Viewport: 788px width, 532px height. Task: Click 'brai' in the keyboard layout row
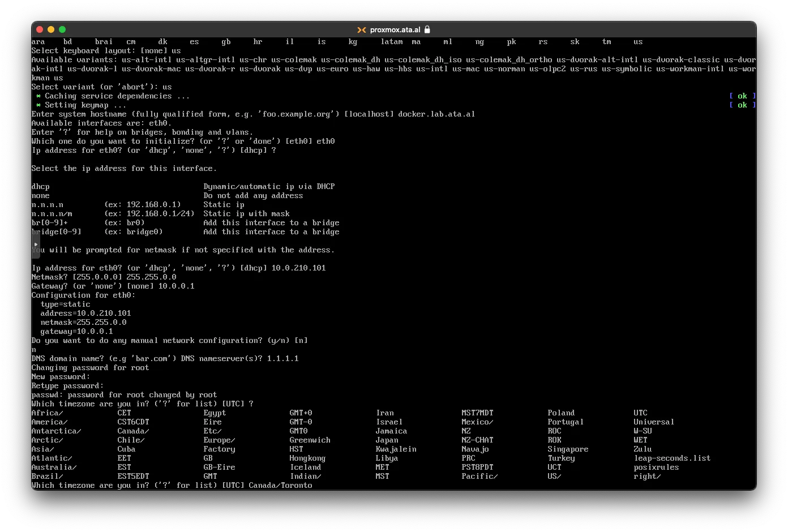point(104,42)
